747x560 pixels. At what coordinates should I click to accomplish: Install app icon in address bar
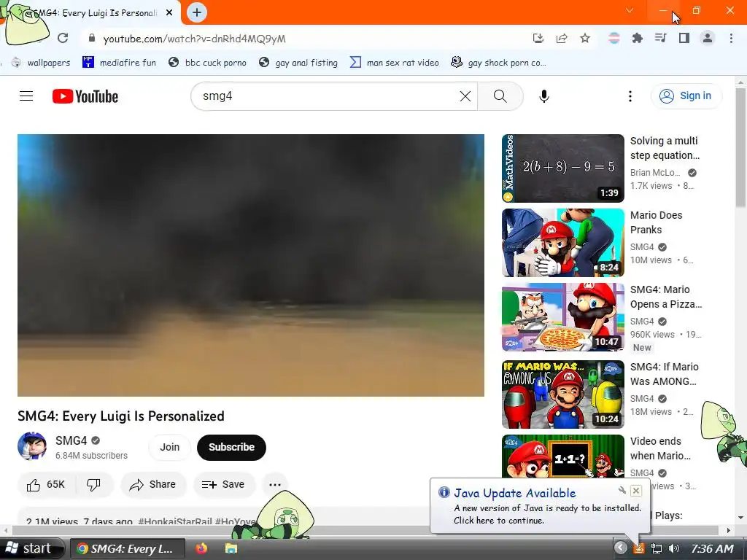click(538, 39)
